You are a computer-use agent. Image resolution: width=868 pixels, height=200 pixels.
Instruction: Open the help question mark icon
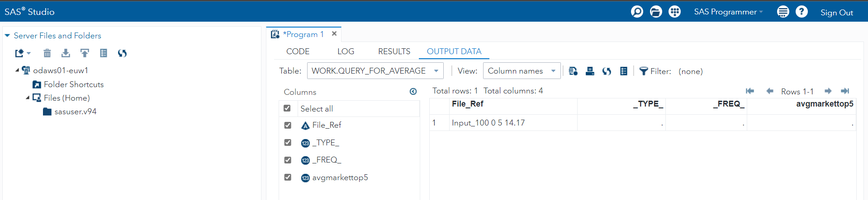802,12
